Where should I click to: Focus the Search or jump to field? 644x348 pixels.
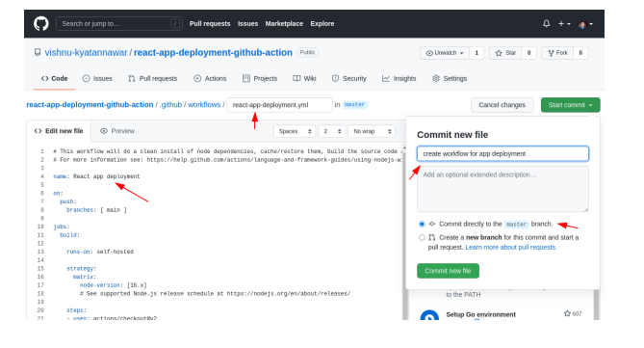tap(119, 24)
